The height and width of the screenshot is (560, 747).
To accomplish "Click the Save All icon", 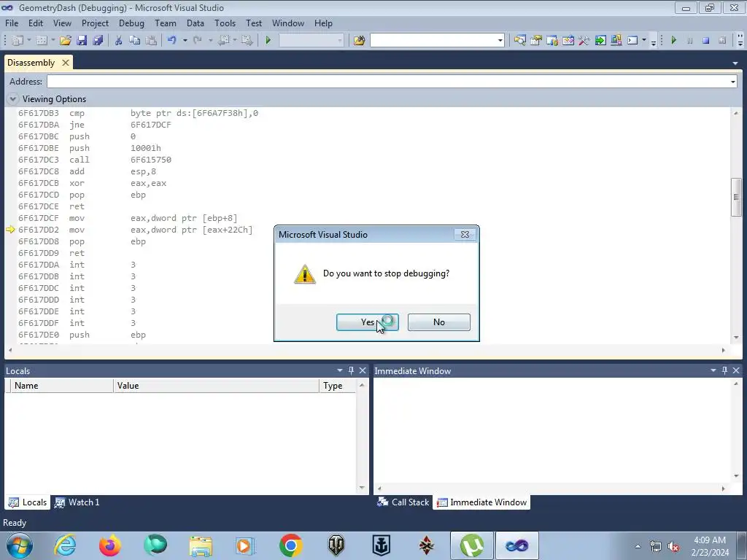I will point(98,41).
